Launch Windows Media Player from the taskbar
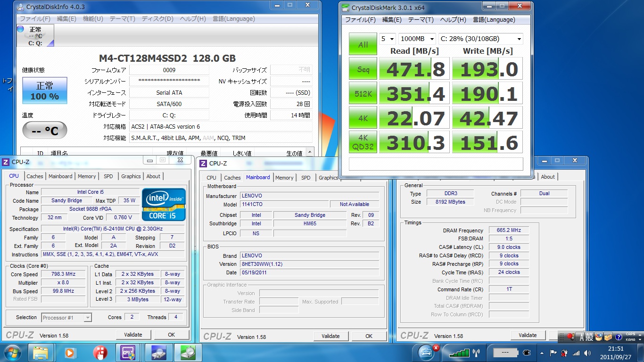The image size is (644, 362). 70,353
